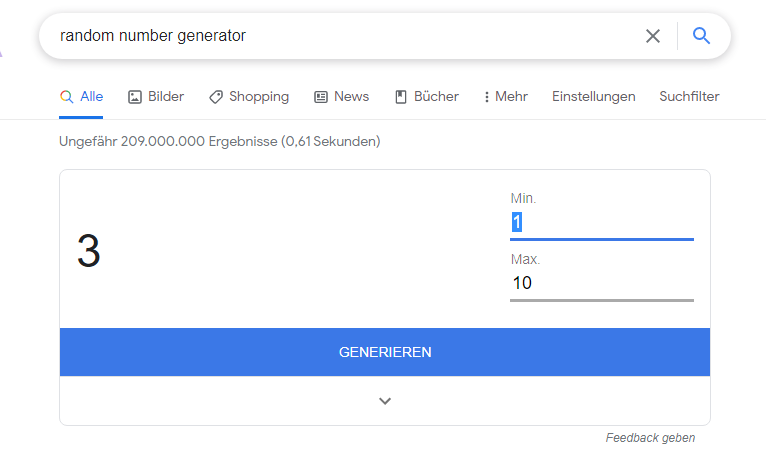
Task: Open the News tab
Action: 341,97
